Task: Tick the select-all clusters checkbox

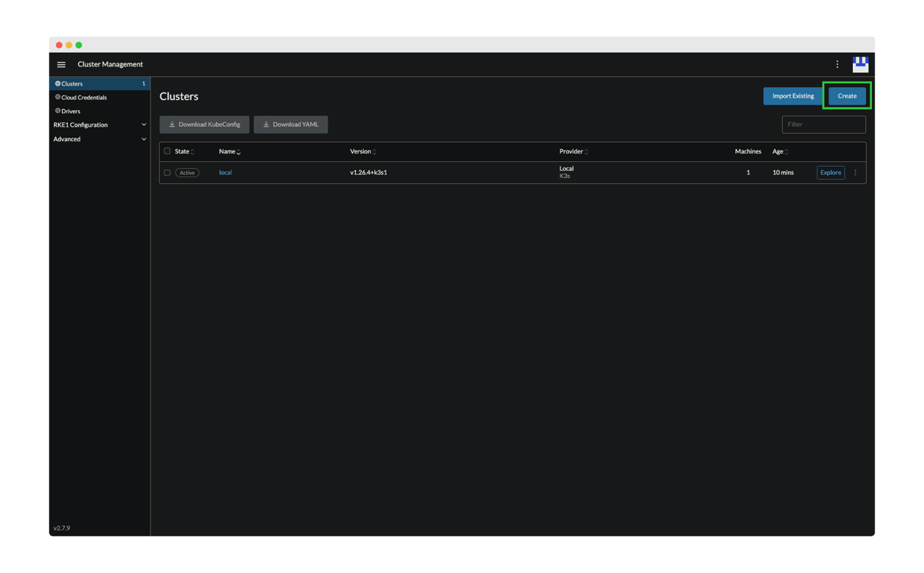Action: (x=167, y=151)
